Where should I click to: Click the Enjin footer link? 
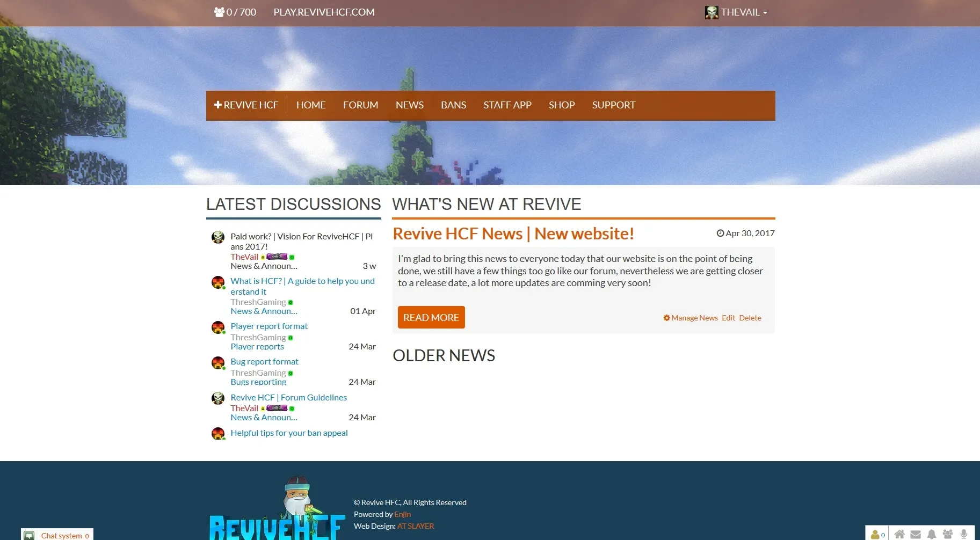click(403, 514)
